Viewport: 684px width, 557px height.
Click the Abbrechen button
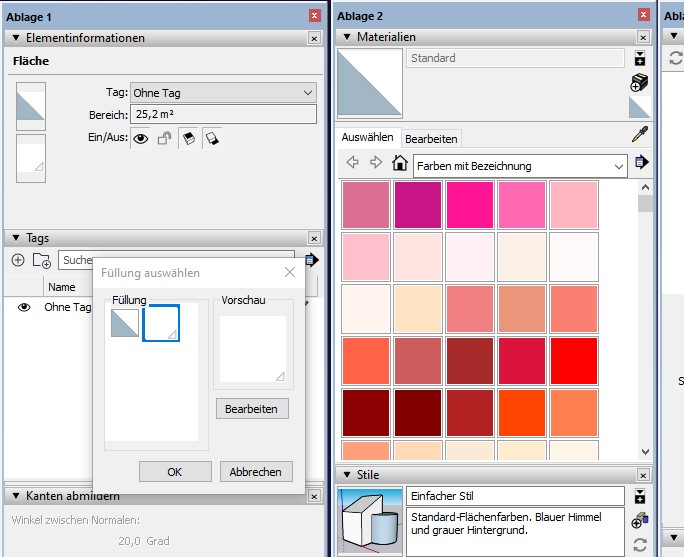(256, 472)
